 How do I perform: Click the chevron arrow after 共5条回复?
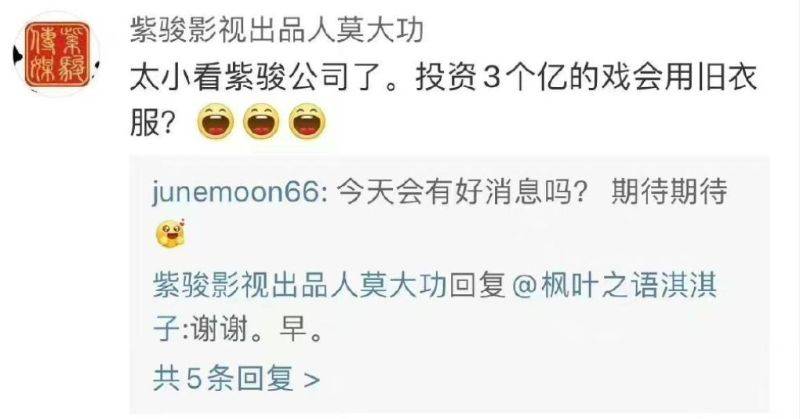coord(312,380)
